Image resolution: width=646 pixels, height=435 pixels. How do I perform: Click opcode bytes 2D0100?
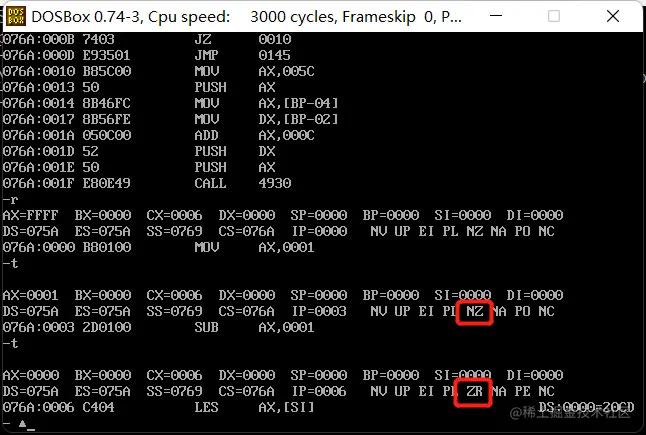tap(107, 327)
